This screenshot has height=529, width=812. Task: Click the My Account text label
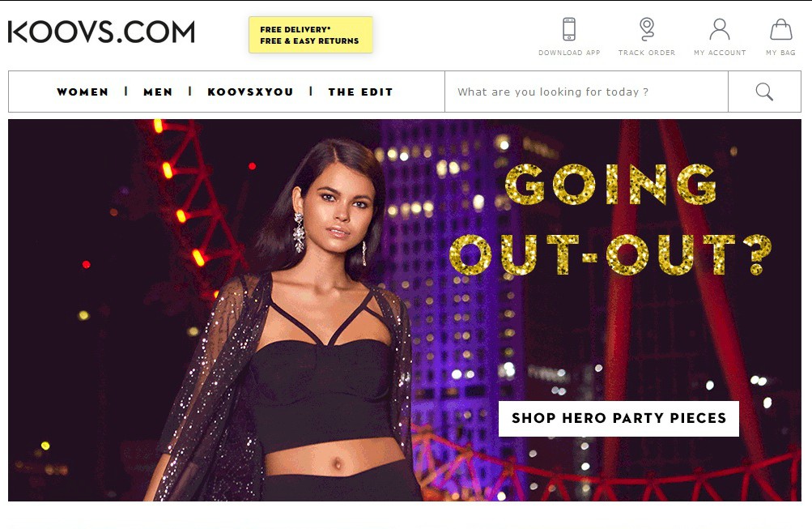720,53
